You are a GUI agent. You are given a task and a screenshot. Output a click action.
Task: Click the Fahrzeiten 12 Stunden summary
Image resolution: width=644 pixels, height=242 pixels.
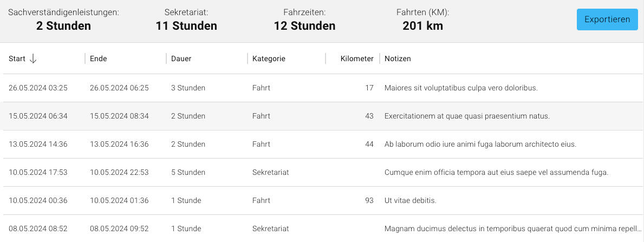click(304, 19)
